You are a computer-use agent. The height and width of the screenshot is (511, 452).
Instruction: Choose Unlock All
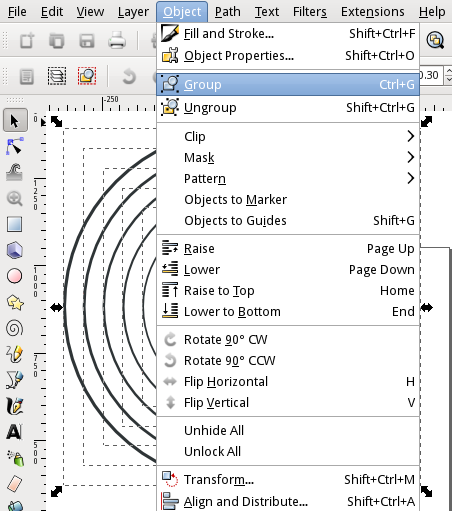(288, 451)
